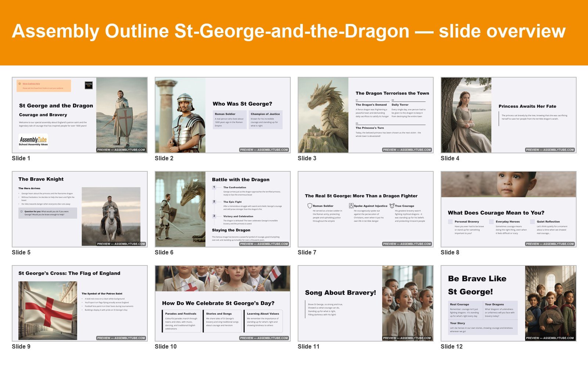
Task: Click the shield icon beside Roman Soldier
Action: [310, 206]
